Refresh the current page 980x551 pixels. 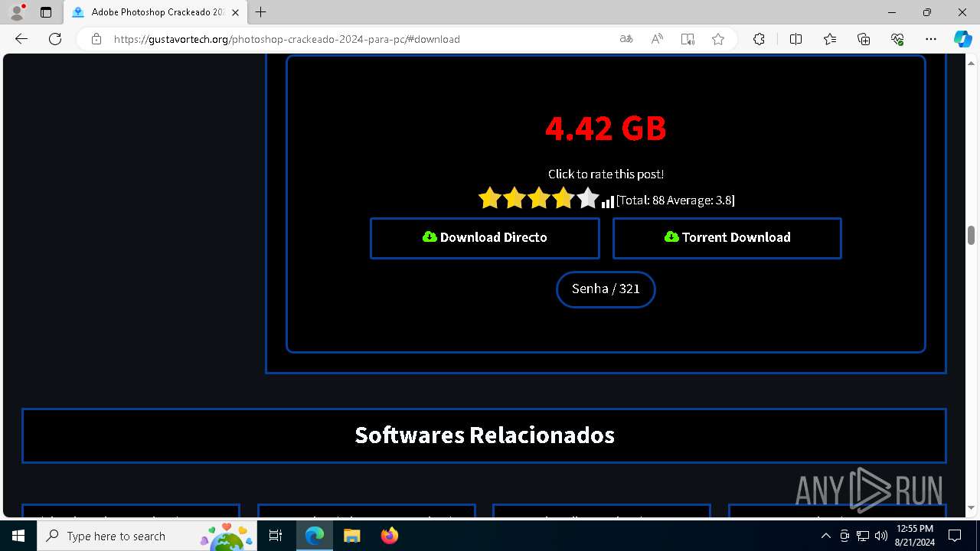click(x=55, y=39)
